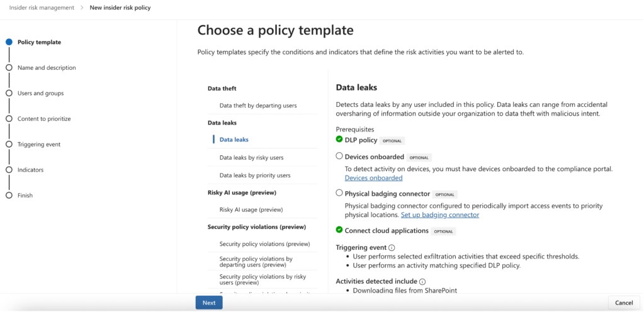
Task: Choose Data theft by departing users template
Action: click(258, 106)
